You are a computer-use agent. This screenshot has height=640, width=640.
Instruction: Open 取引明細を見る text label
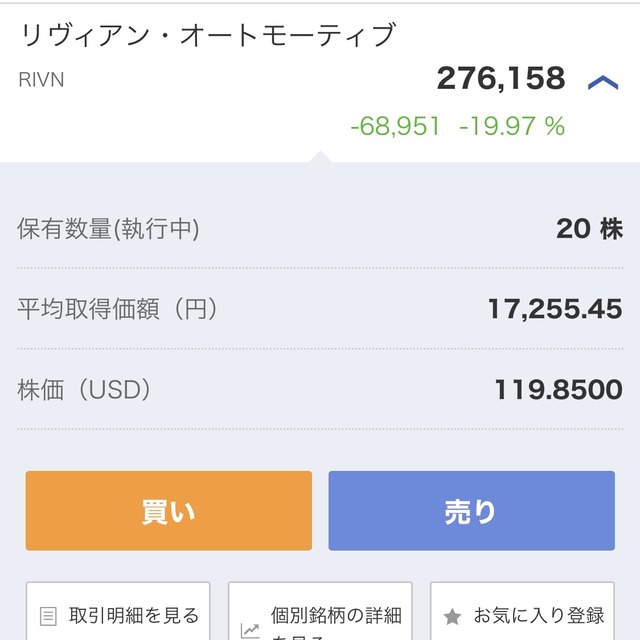pyautogui.click(x=134, y=616)
